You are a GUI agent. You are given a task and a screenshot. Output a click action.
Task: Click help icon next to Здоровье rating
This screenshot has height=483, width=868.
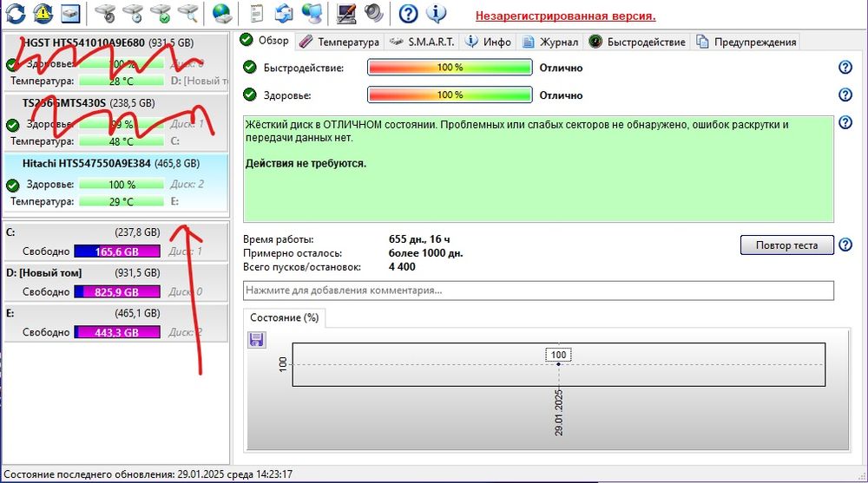click(845, 95)
